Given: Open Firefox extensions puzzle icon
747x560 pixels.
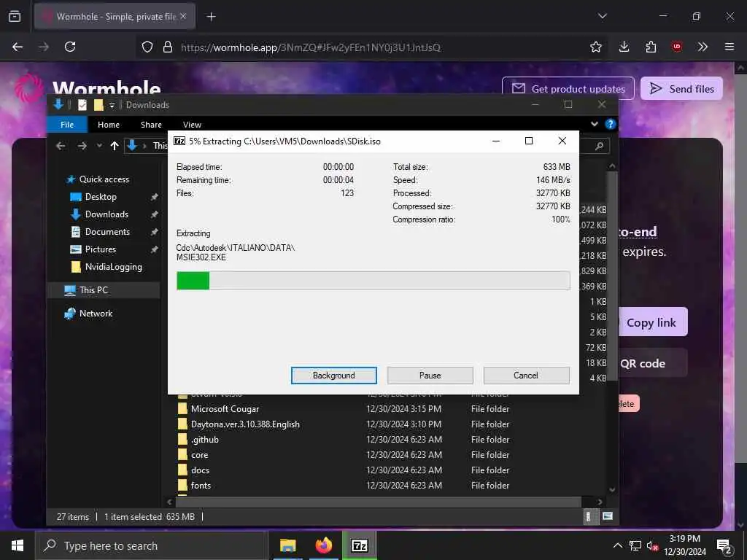Looking at the screenshot, I should pyautogui.click(x=651, y=47).
